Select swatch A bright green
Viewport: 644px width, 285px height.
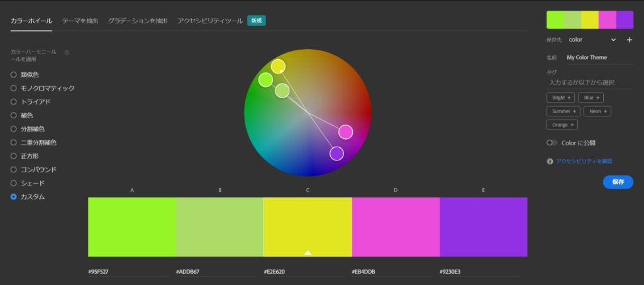pos(132,226)
